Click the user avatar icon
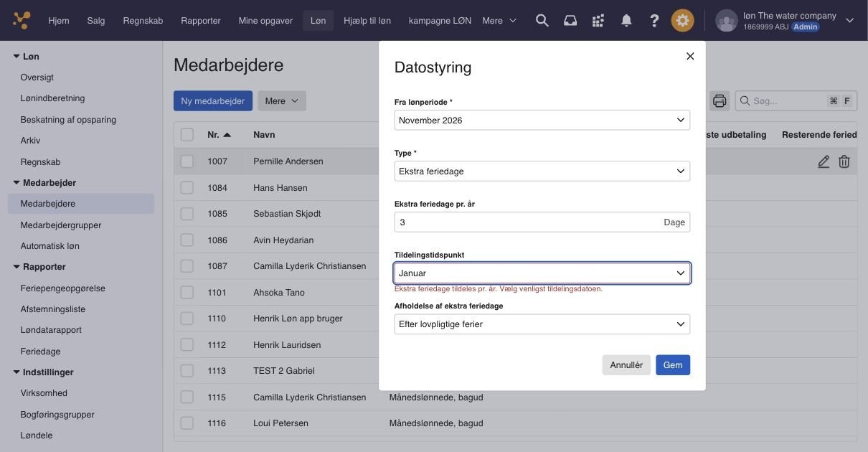Viewport: 868px width, 452px height. click(727, 20)
